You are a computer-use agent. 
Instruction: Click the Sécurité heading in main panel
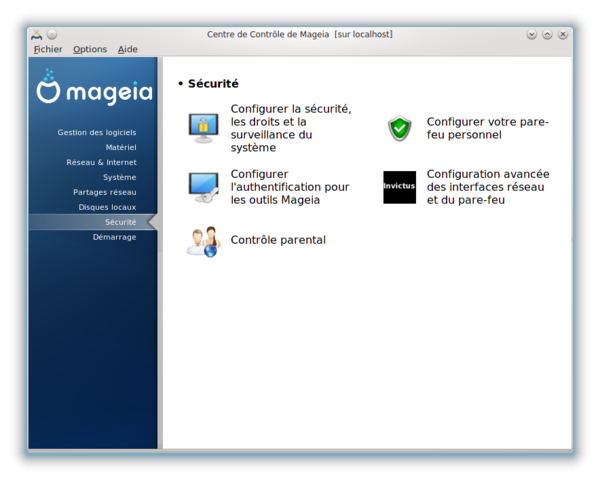pos(213,83)
